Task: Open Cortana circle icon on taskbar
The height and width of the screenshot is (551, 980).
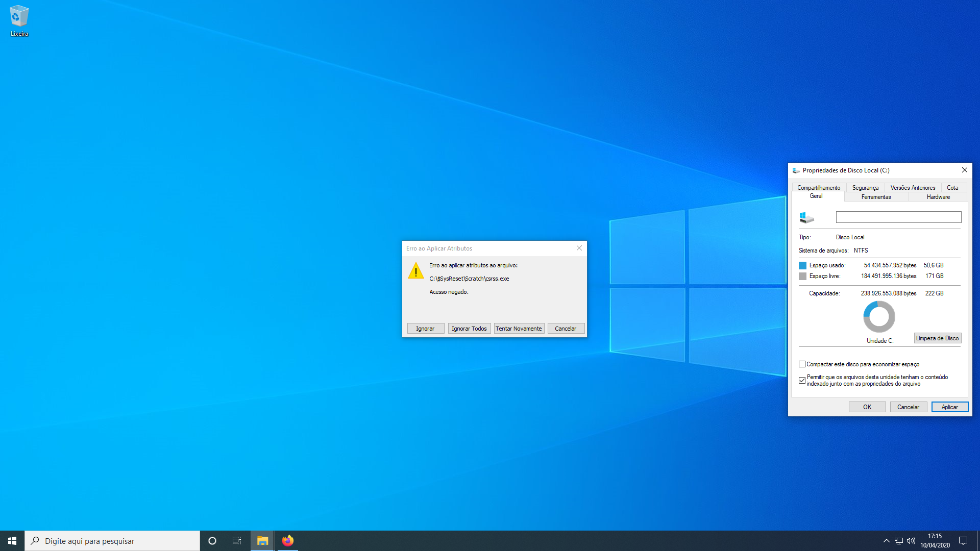Action: pyautogui.click(x=212, y=541)
